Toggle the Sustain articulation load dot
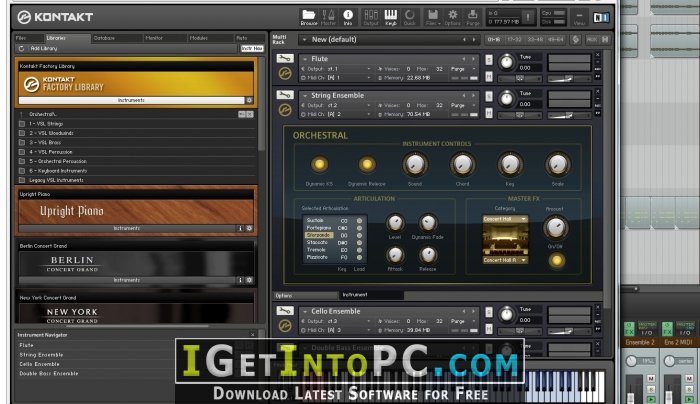700x404 pixels. [359, 221]
